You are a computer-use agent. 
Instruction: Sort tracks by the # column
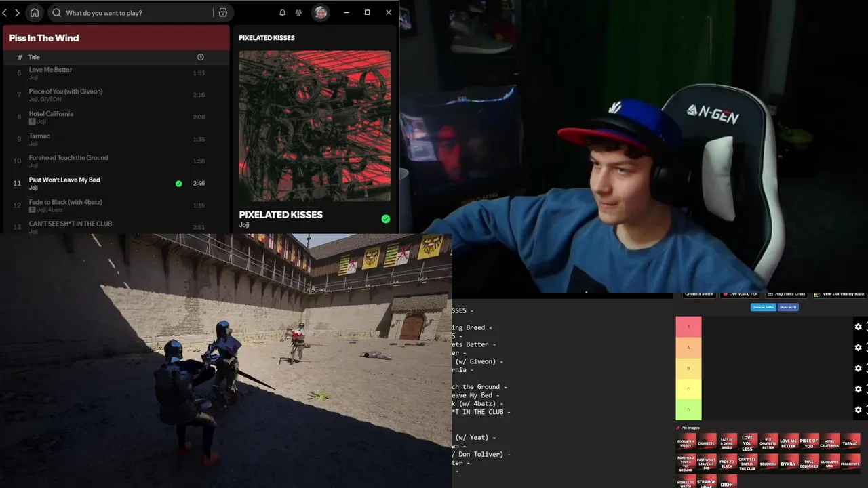click(x=20, y=57)
